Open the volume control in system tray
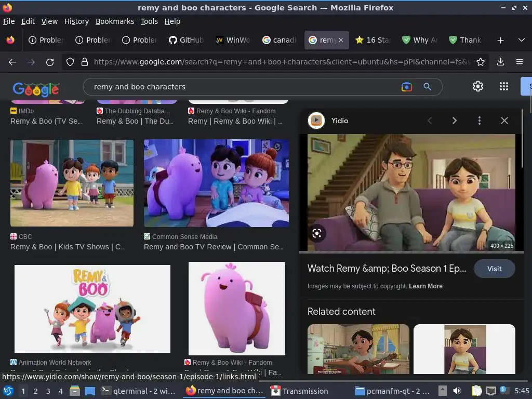Image resolution: width=532 pixels, height=399 pixels. pos(457,391)
